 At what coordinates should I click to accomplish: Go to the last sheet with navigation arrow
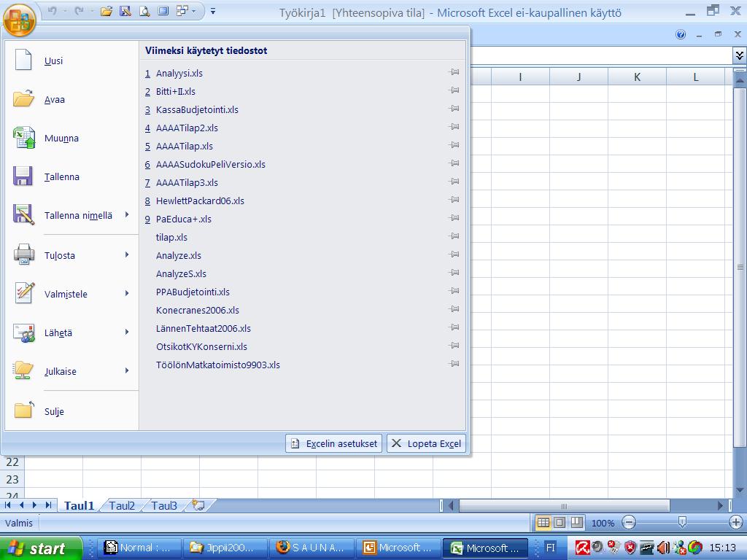[48, 505]
